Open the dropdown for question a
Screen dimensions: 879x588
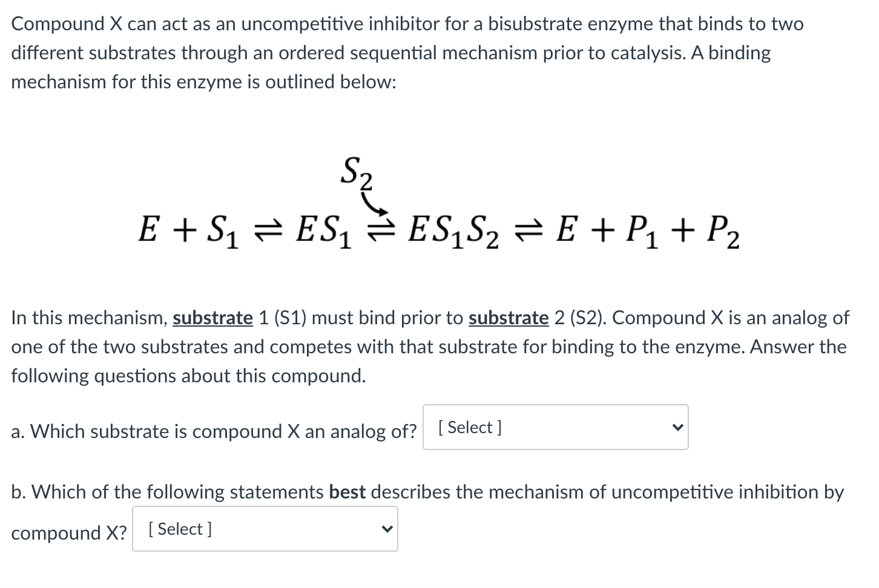pos(555,427)
